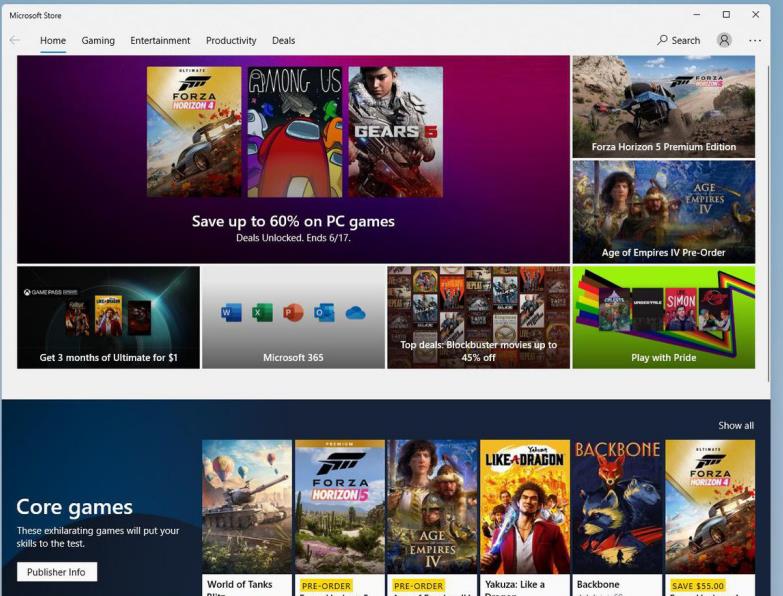Switch to the Home tab

[x=53, y=40]
